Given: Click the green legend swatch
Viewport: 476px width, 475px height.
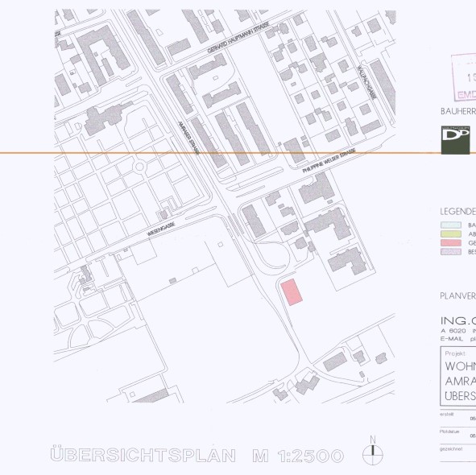Looking at the screenshot, I should [451, 233].
